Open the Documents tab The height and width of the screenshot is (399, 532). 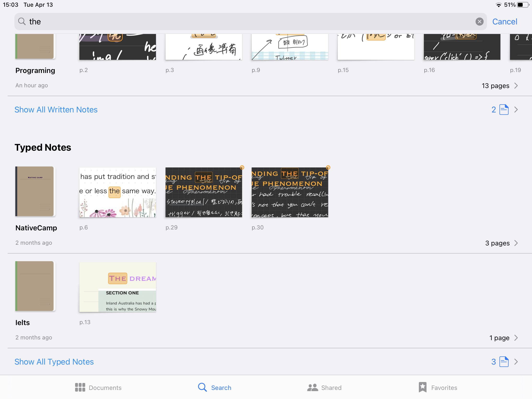[98, 388]
